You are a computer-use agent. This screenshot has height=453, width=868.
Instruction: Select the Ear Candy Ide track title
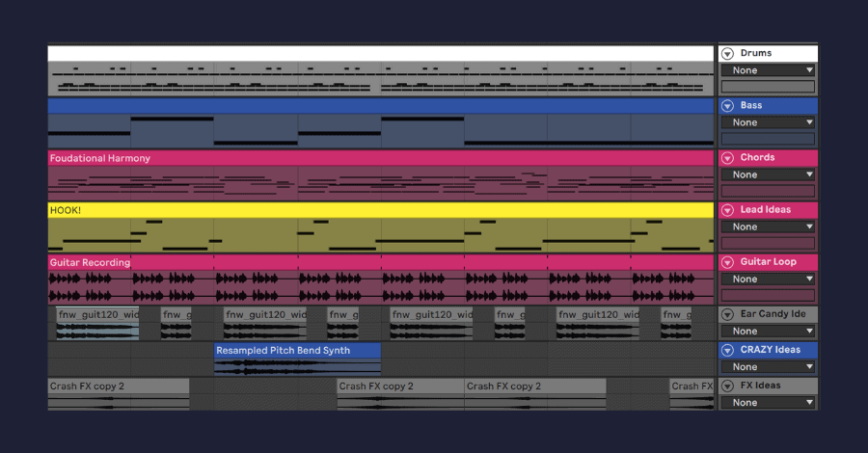tap(773, 314)
